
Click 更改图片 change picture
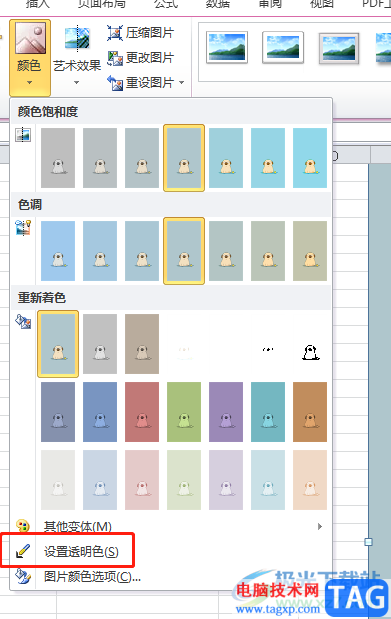(141, 58)
